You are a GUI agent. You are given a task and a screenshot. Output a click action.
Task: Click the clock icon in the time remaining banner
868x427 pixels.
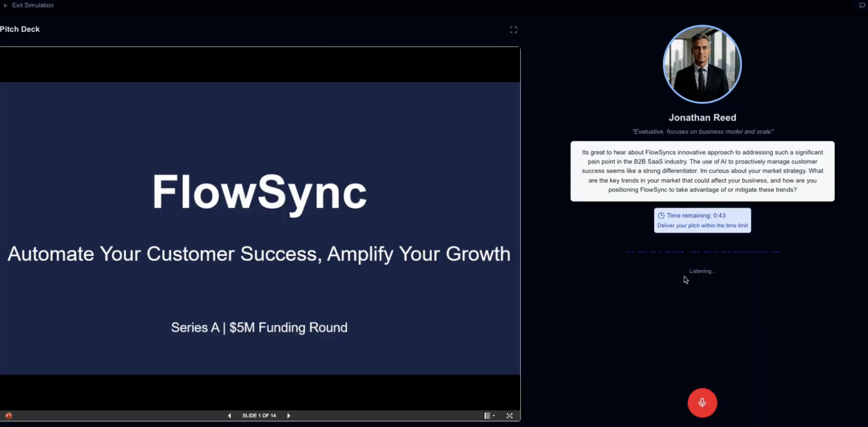tap(661, 216)
